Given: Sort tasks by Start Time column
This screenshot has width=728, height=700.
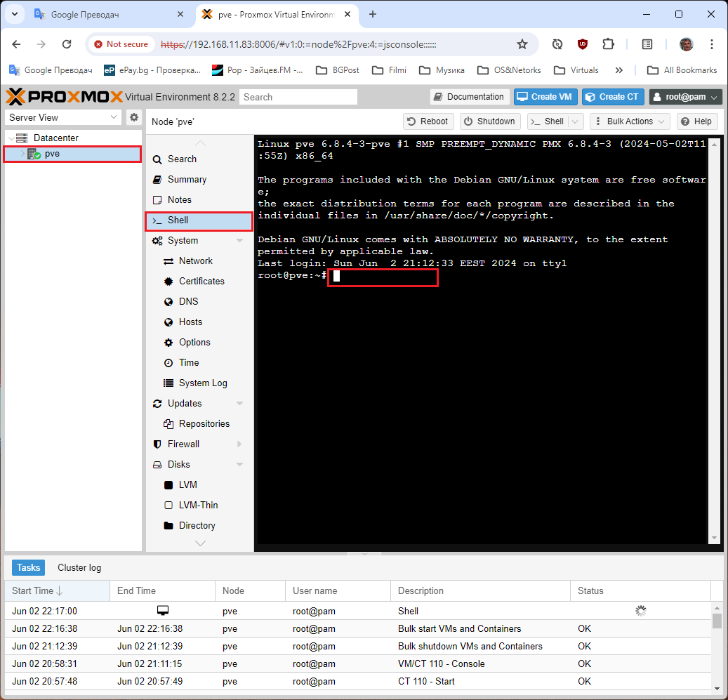Looking at the screenshot, I should pyautogui.click(x=57, y=591).
